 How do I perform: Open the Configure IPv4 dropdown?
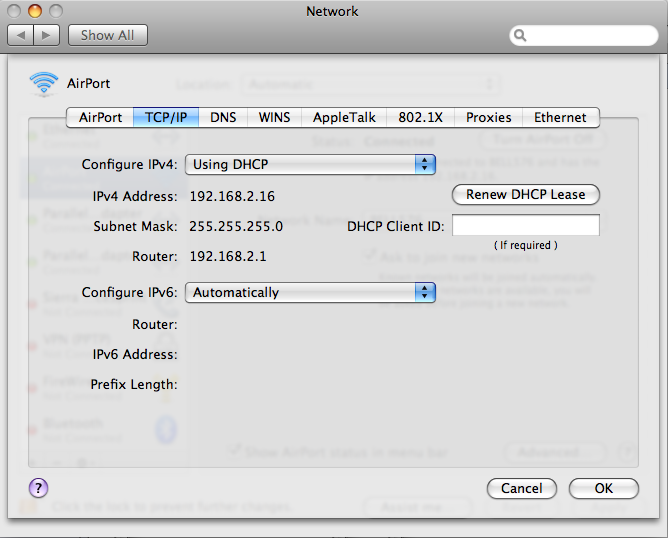pyautogui.click(x=310, y=164)
